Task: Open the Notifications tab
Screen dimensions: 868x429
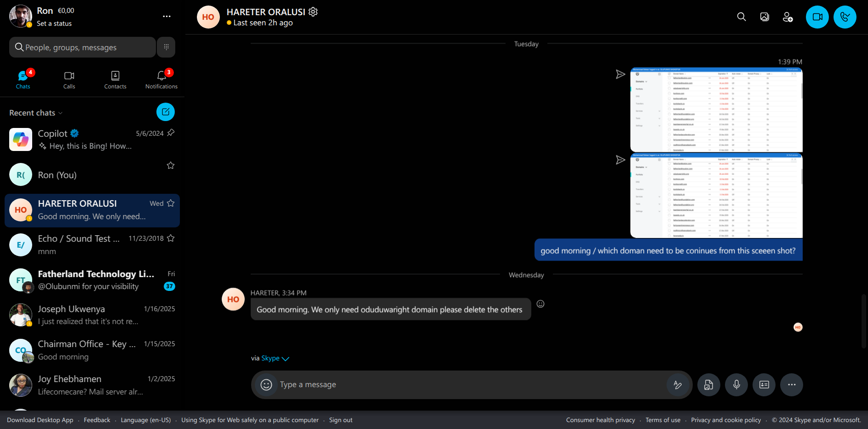Action: (x=161, y=80)
